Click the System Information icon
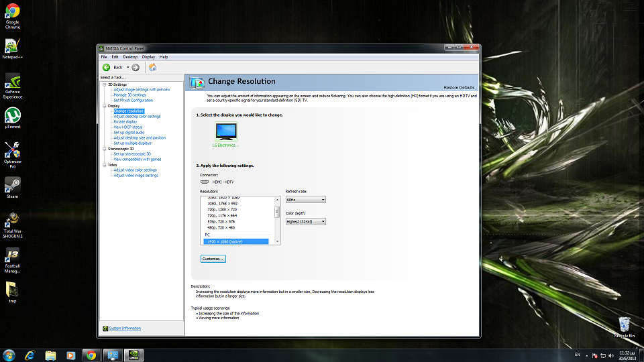The image size is (644, 362). point(105,328)
